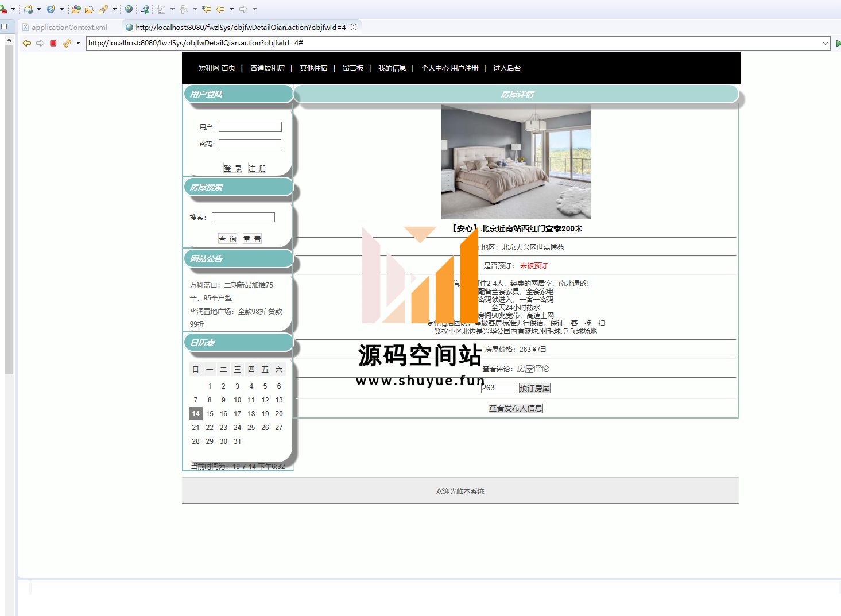Viewport: 841px width, 616px height.
Task: Click the run/stop icon at toolbar start
Action: click(3, 9)
